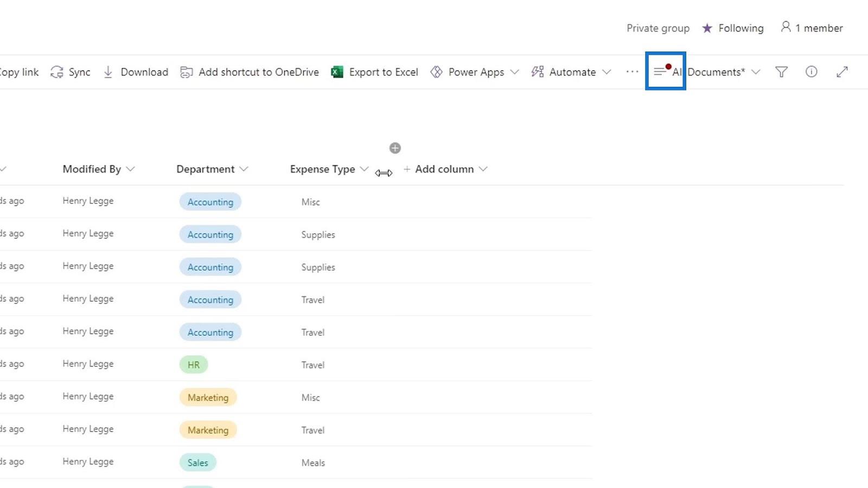The height and width of the screenshot is (488, 868).
Task: Click the gray plus circle above columns
Action: pos(395,148)
